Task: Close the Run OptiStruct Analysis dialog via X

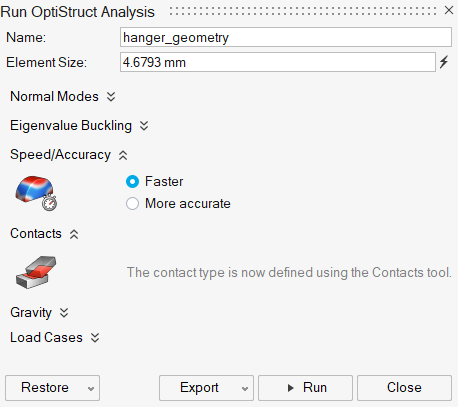Action: coord(449,10)
